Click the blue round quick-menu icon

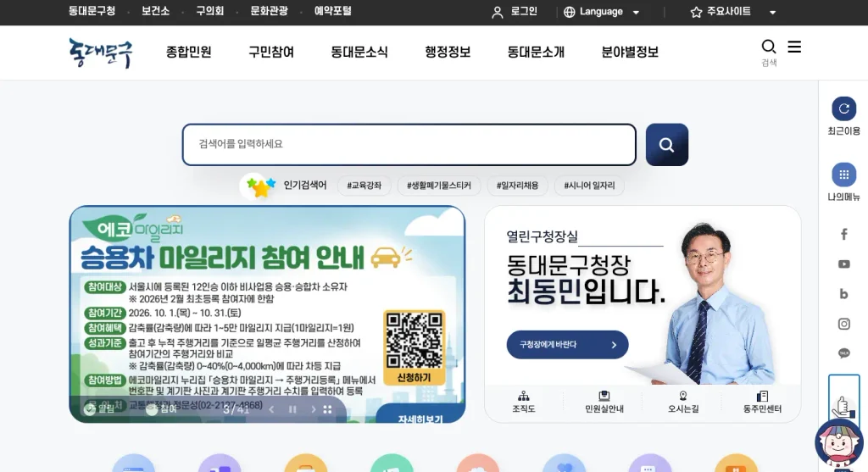(x=133, y=464)
